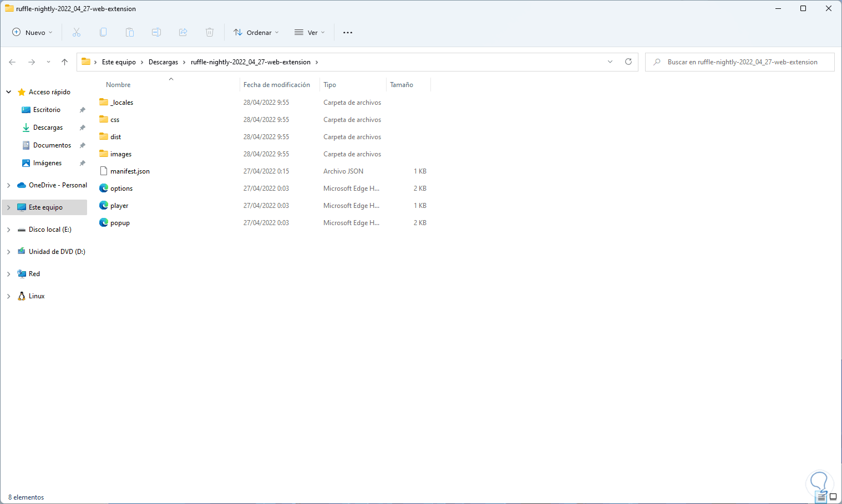The width and height of the screenshot is (842, 504).
Task: Click the images folder icon
Action: pyautogui.click(x=104, y=154)
